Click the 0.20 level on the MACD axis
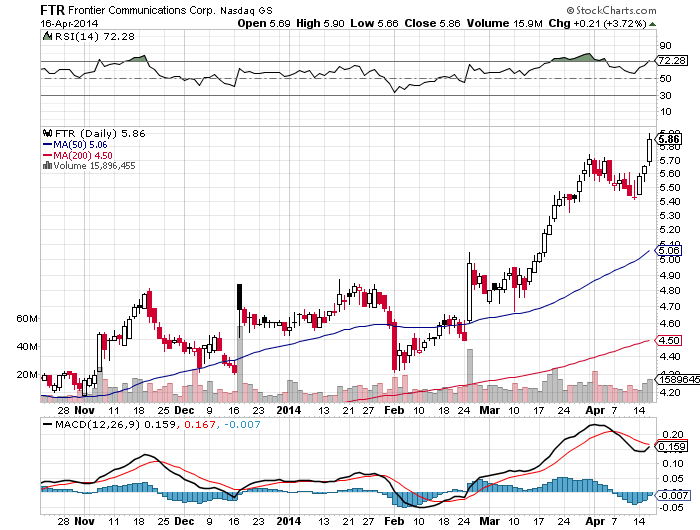This screenshot has width=700, height=530. 672,434
